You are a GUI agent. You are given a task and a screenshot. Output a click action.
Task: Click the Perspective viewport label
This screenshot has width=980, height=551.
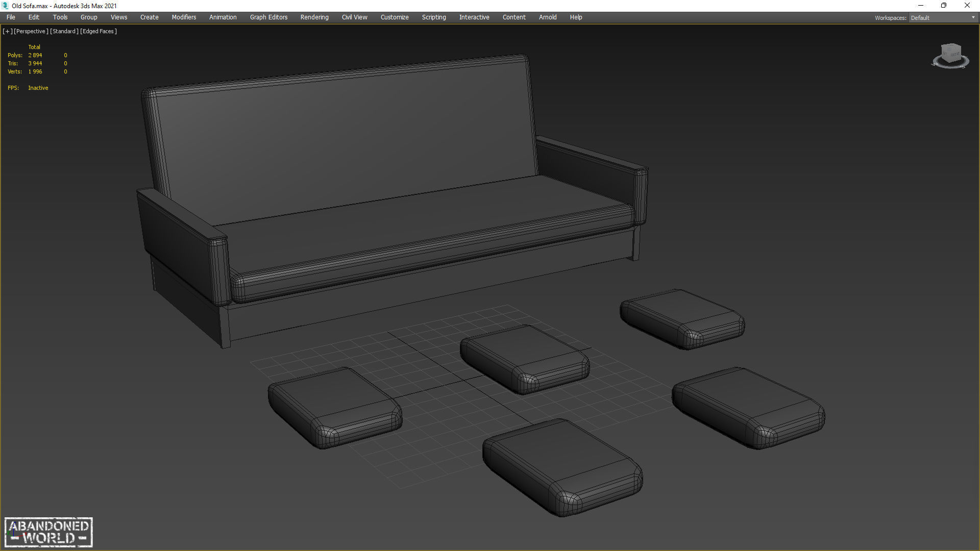point(31,31)
